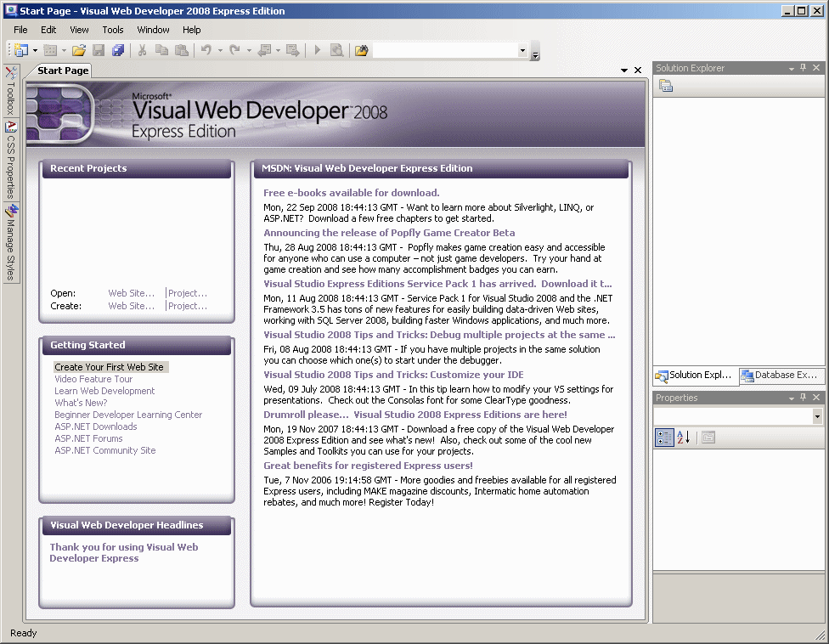The image size is (829, 644).
Task: Open ASP.NET Forums link
Action: 88,438
